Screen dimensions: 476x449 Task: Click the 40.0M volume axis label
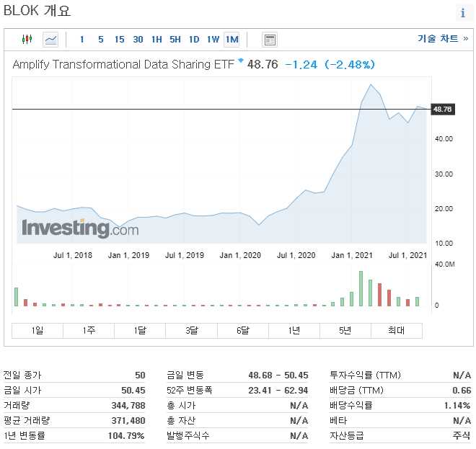click(445, 264)
